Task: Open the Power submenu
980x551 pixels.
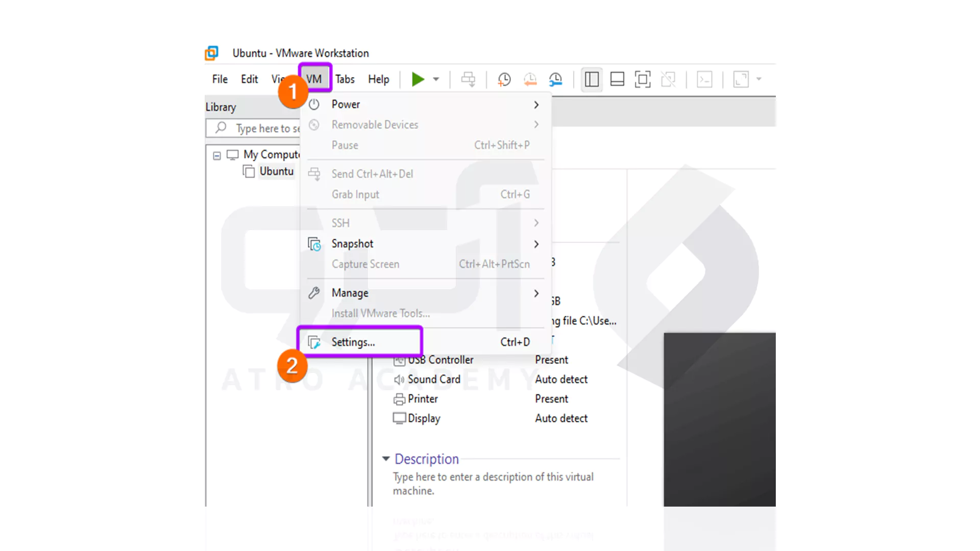Action: coord(425,104)
